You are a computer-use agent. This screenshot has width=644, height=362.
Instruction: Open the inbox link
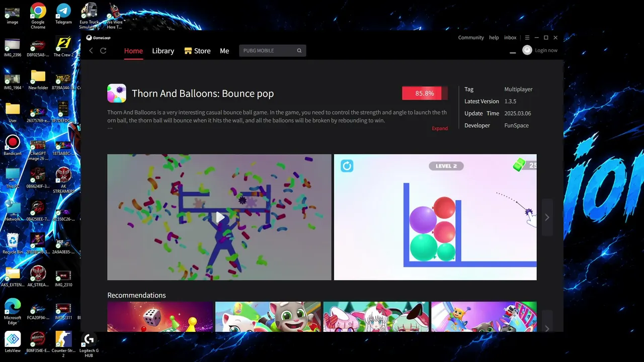(x=510, y=38)
